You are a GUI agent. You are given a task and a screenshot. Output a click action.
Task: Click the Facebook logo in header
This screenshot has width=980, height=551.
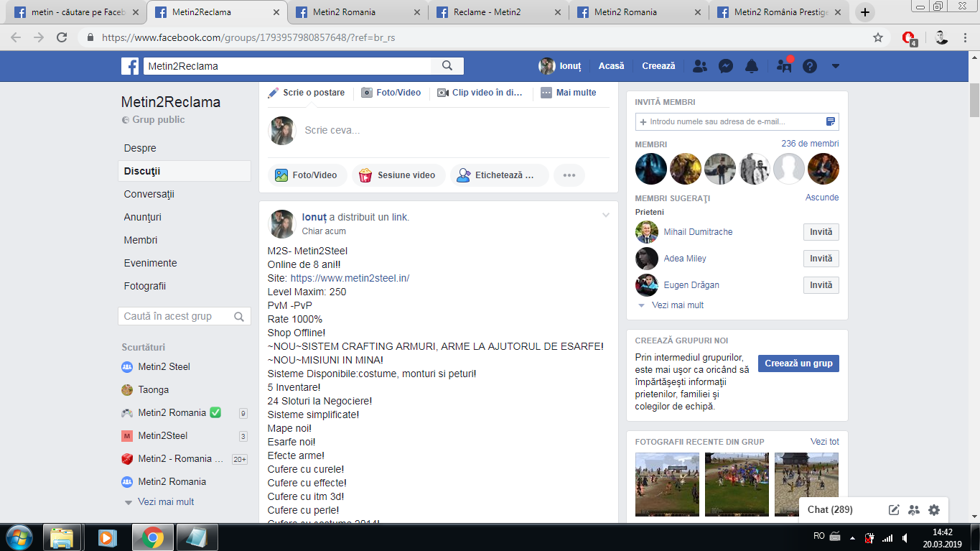[x=130, y=66]
